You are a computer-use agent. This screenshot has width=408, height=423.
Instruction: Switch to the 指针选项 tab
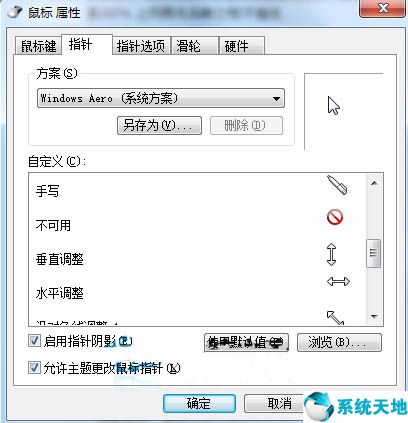141,46
